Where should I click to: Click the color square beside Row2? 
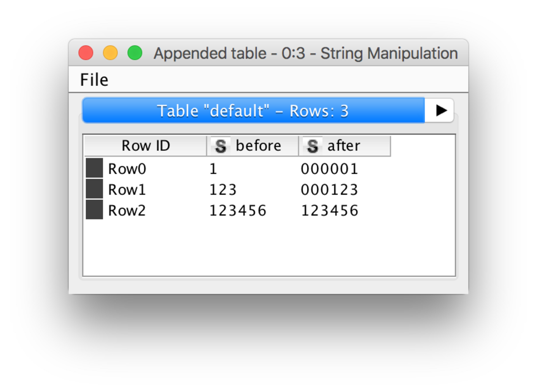coord(94,210)
